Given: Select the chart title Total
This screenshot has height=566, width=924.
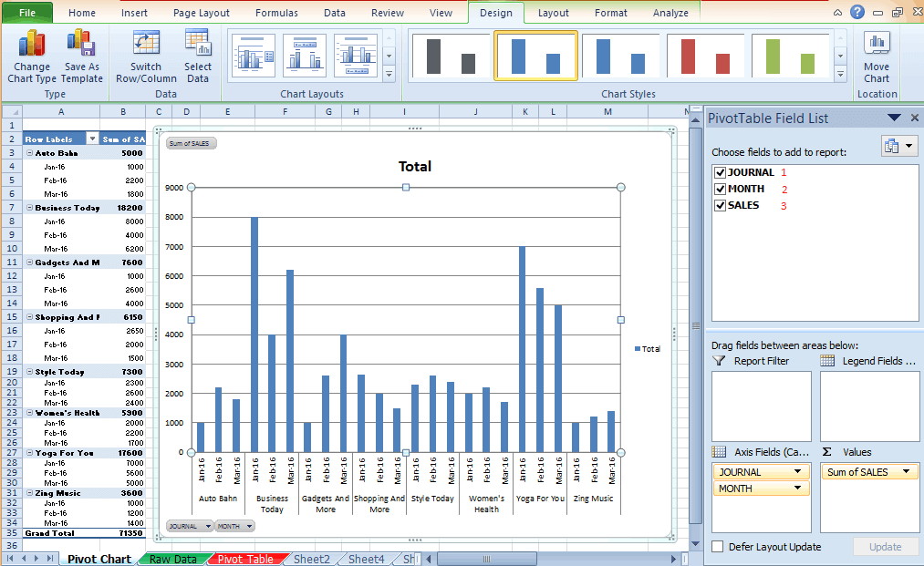Looking at the screenshot, I should 415,167.
